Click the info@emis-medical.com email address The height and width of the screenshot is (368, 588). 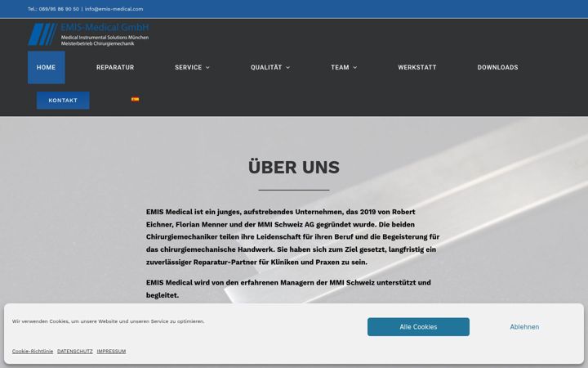click(x=114, y=9)
